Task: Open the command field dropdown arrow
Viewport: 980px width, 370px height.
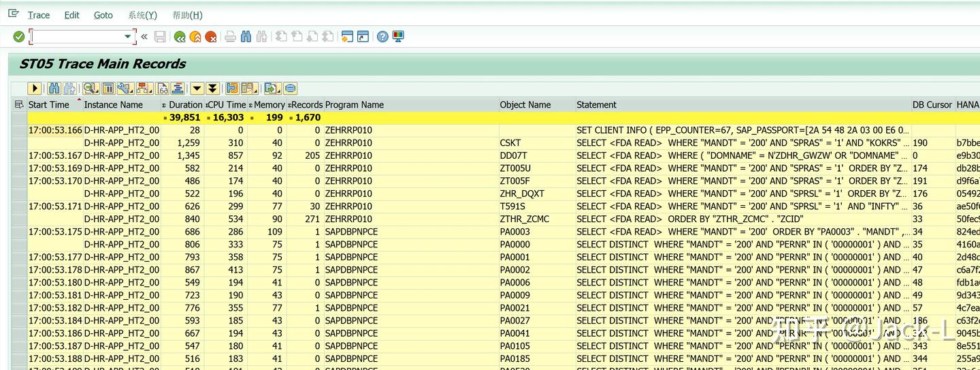Action: (127, 37)
